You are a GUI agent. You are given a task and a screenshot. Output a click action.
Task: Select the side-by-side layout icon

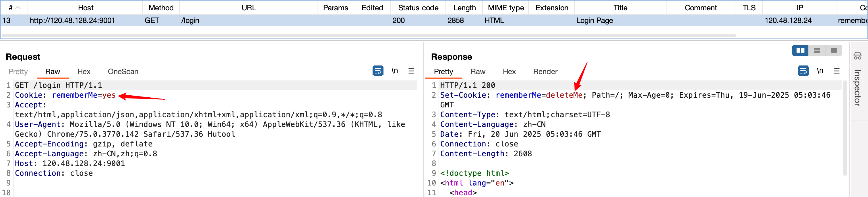coord(800,50)
